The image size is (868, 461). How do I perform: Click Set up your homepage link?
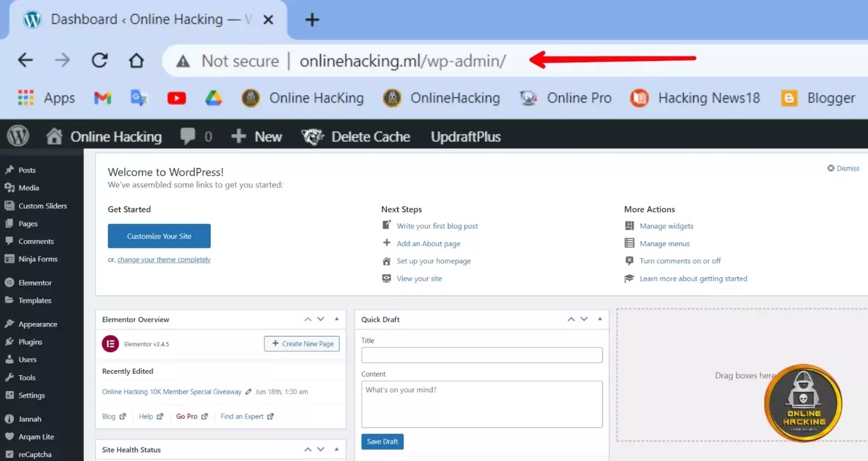point(434,261)
